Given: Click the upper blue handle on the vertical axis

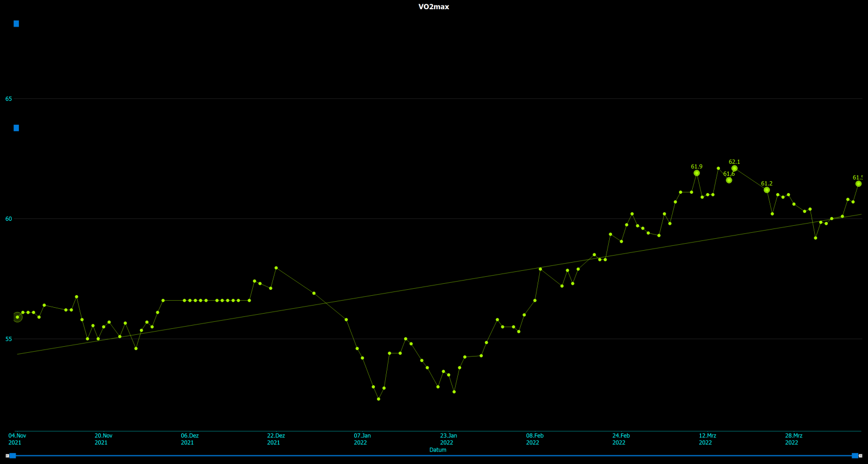Looking at the screenshot, I should tap(16, 24).
